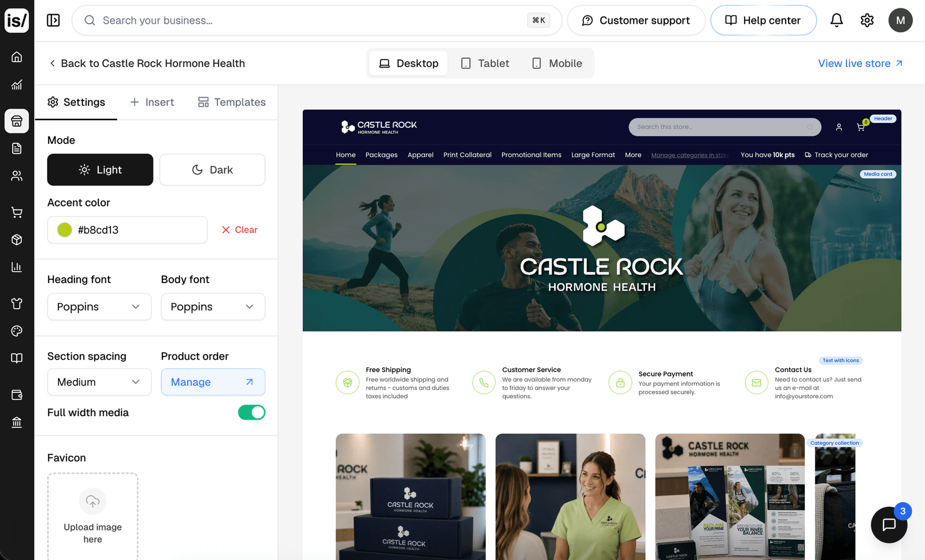Click the Customer support button
Viewport: 925px width, 560px height.
coord(636,20)
